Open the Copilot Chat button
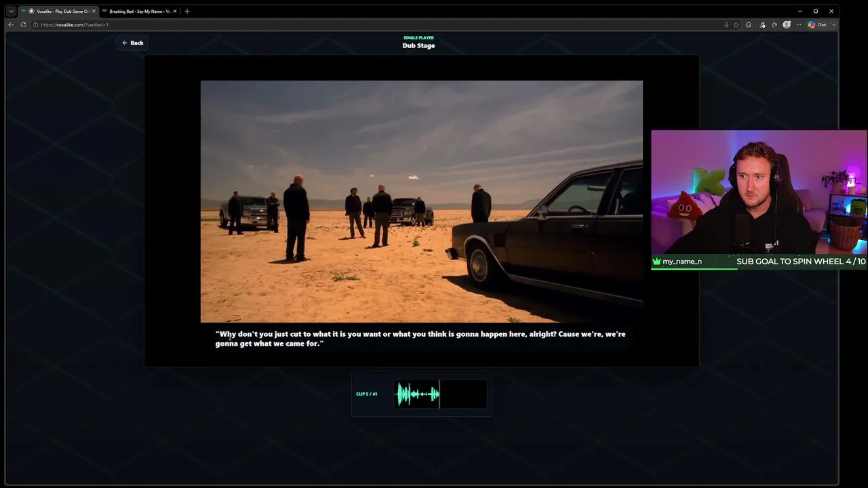This screenshot has width=868, height=488. coord(817,24)
